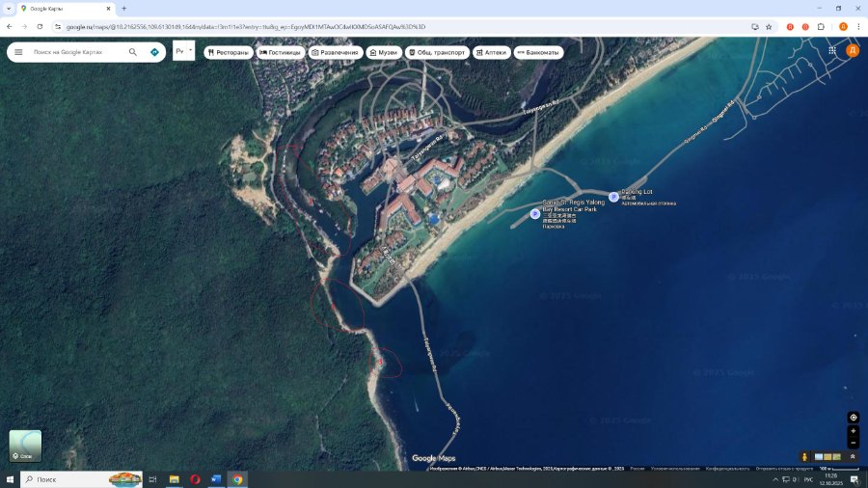
Task: Open Конфиденциальность link in the footer
Action: [x=728, y=469]
